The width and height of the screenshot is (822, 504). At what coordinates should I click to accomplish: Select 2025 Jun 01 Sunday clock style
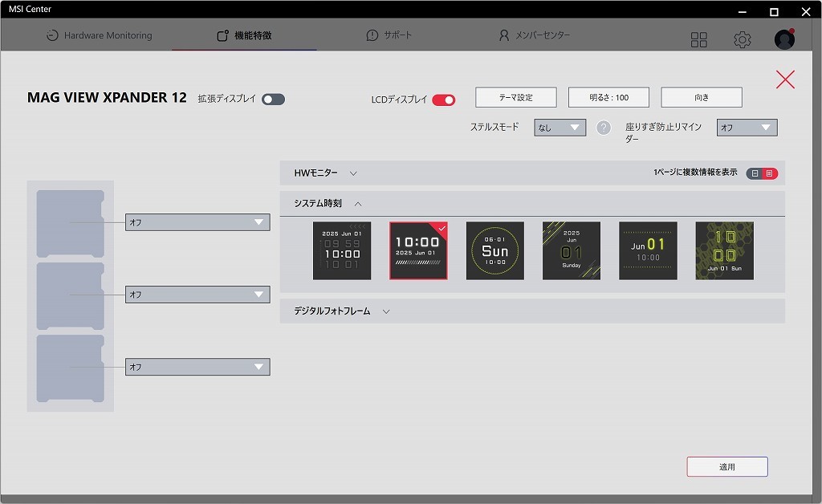pyautogui.click(x=572, y=250)
